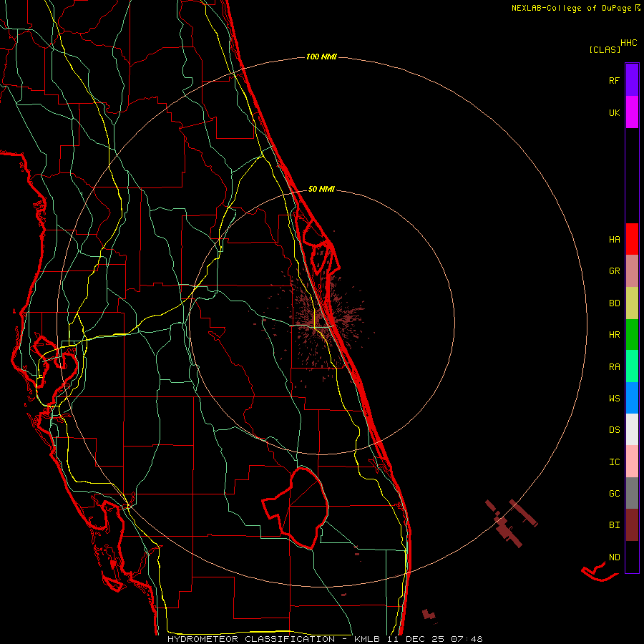The image size is (644, 644).
Task: Click the 'IC' legend label
Action: click(614, 462)
